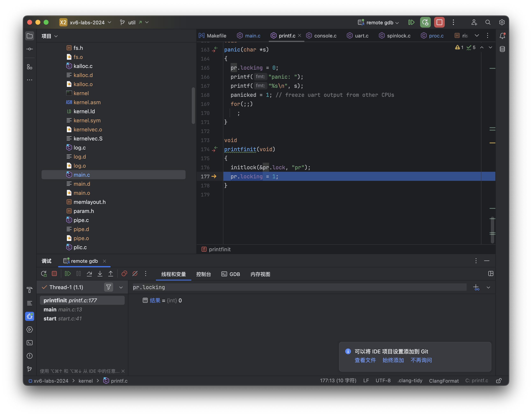Add pr.locking expression to watches
Screen dimensions: 532x416
click(x=476, y=287)
